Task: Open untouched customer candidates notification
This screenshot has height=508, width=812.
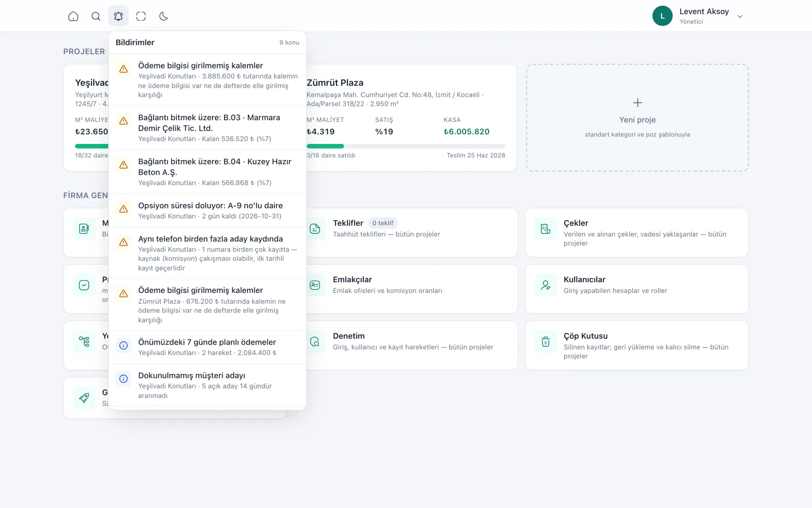Action: coord(207,385)
